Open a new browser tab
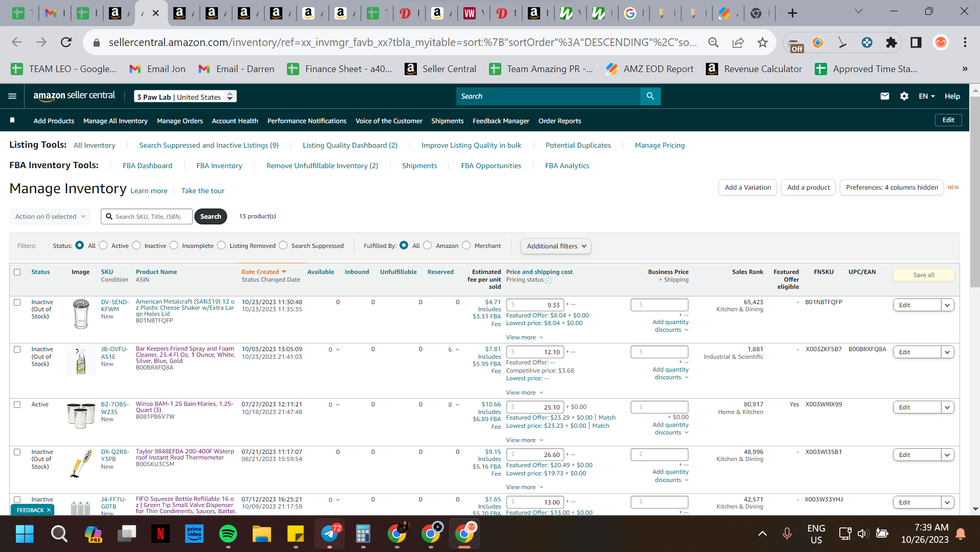 [x=792, y=13]
